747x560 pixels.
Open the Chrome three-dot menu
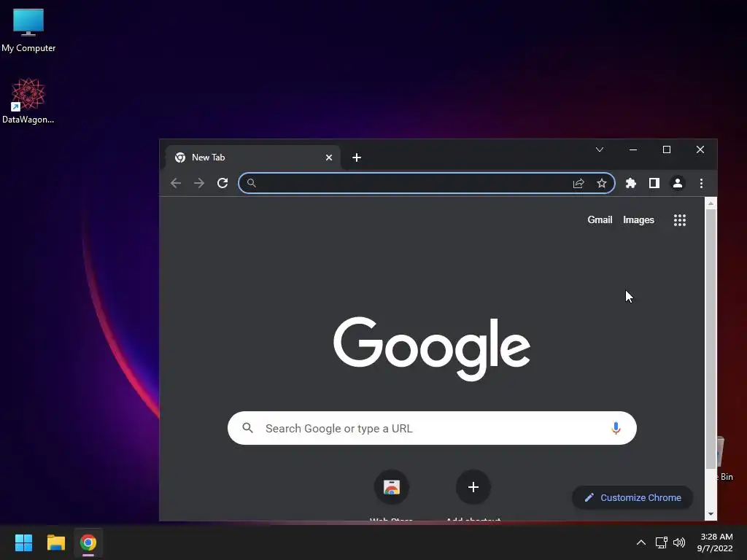coord(701,183)
